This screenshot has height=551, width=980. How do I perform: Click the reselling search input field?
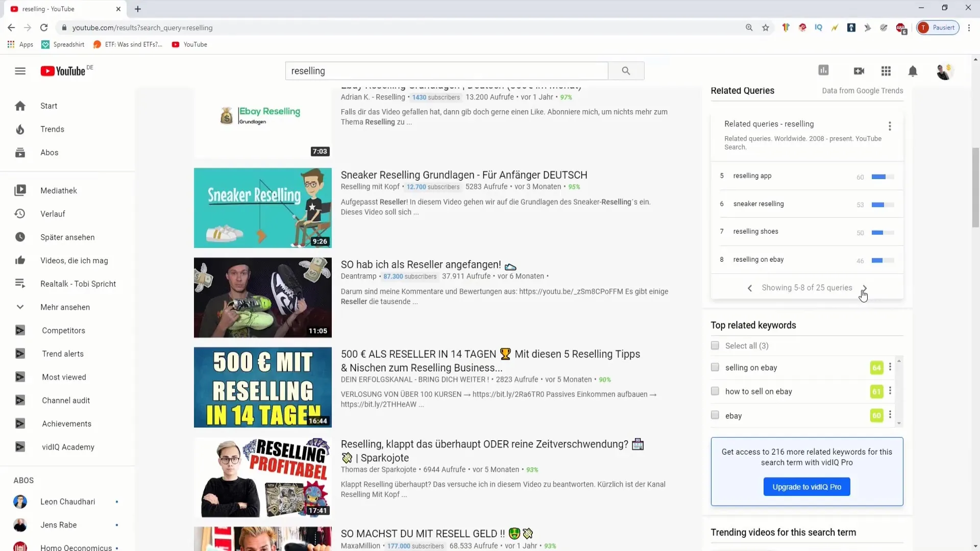tap(447, 71)
